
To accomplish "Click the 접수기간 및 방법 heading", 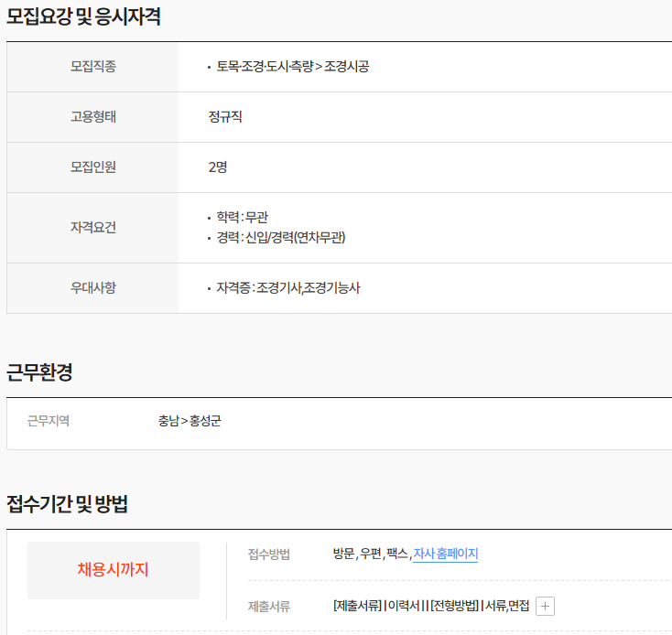I will pyautogui.click(x=67, y=503).
